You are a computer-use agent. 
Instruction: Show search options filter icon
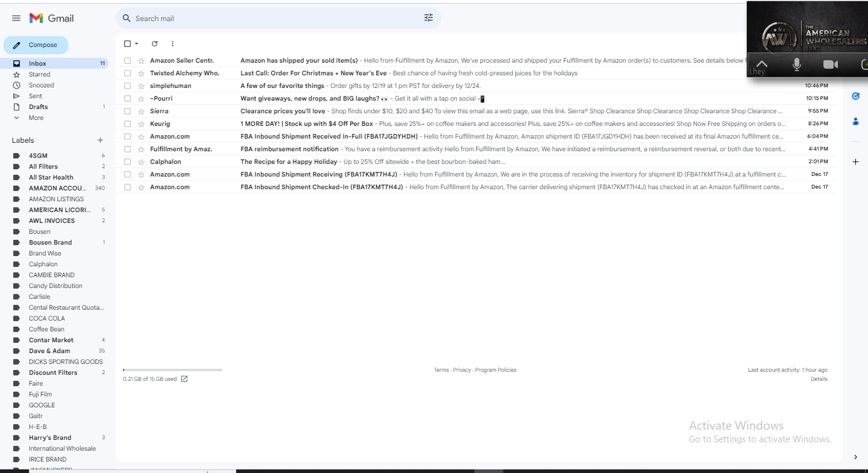[x=429, y=18]
